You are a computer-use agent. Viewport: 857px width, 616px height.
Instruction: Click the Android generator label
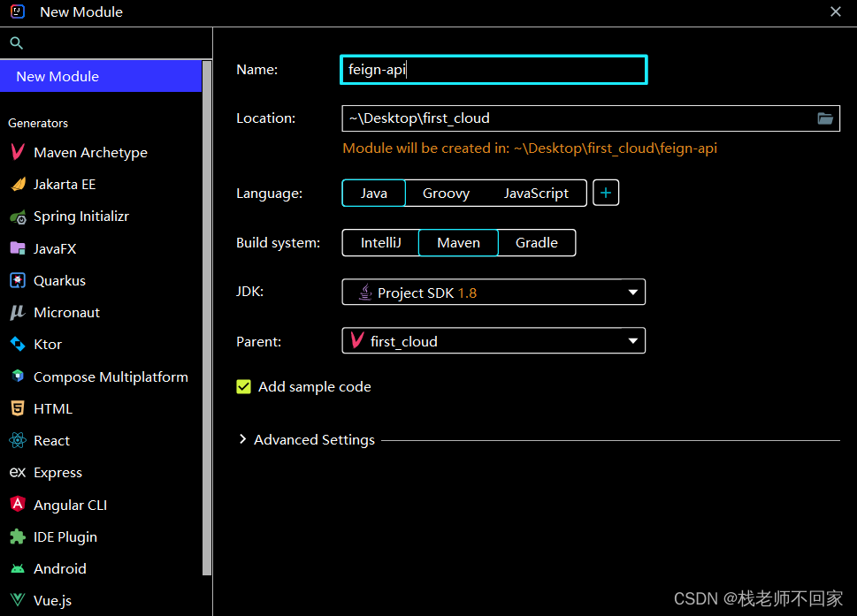coord(59,569)
